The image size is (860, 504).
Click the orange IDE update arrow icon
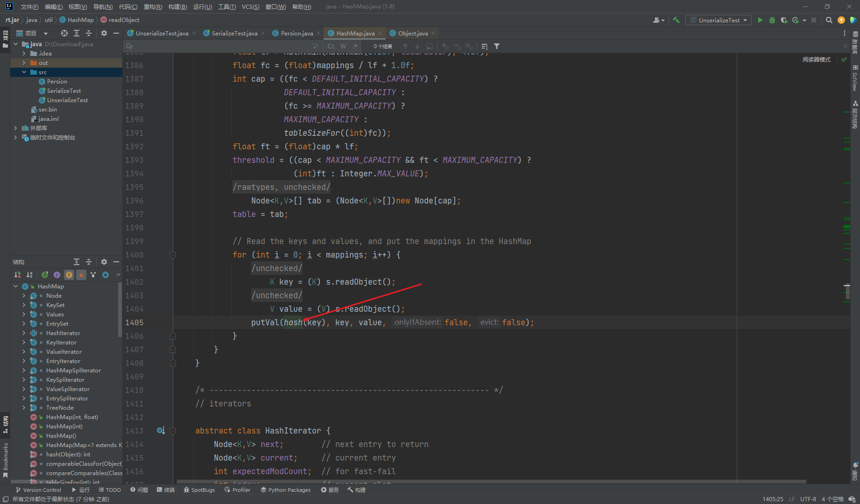pyautogui.click(x=841, y=20)
